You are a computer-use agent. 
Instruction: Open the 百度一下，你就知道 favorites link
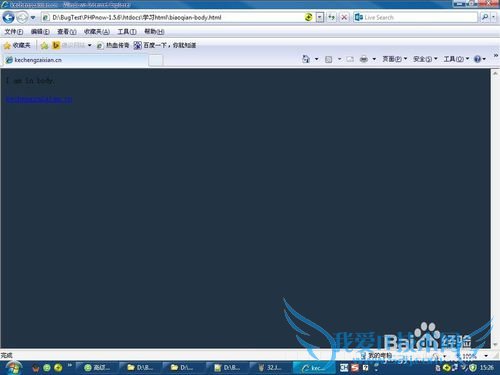(165, 45)
